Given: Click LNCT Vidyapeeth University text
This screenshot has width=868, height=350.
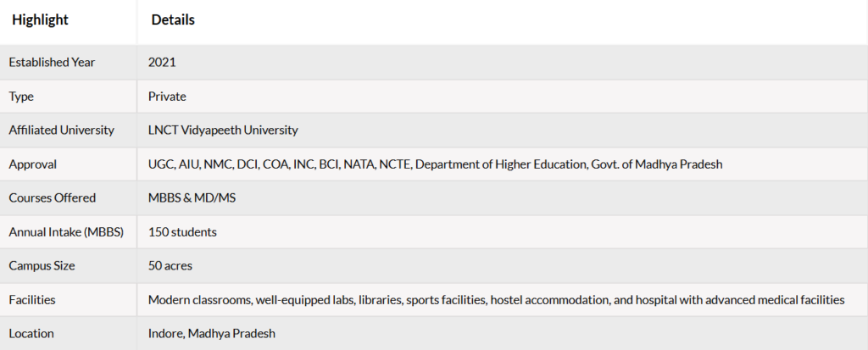Looking at the screenshot, I should [223, 131].
